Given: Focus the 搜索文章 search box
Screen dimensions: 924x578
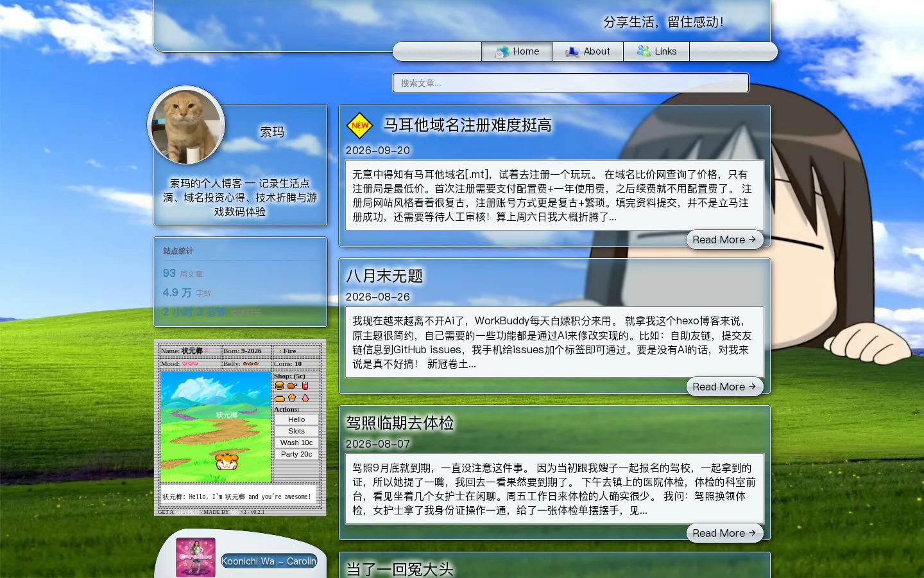Looking at the screenshot, I should coord(570,83).
